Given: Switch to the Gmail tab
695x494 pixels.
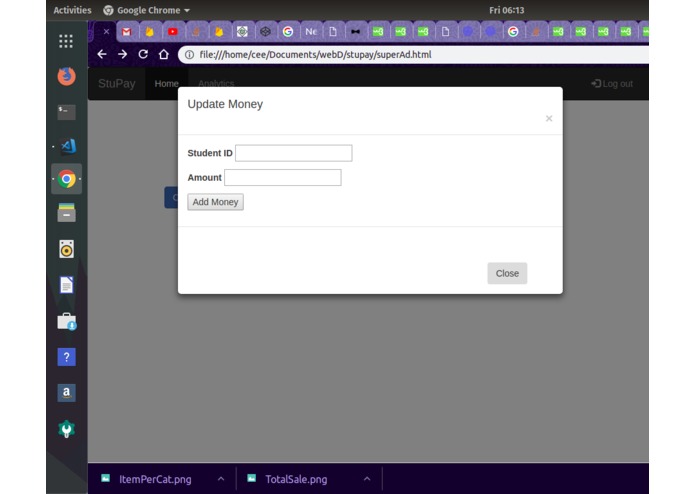Looking at the screenshot, I should pyautogui.click(x=127, y=31).
